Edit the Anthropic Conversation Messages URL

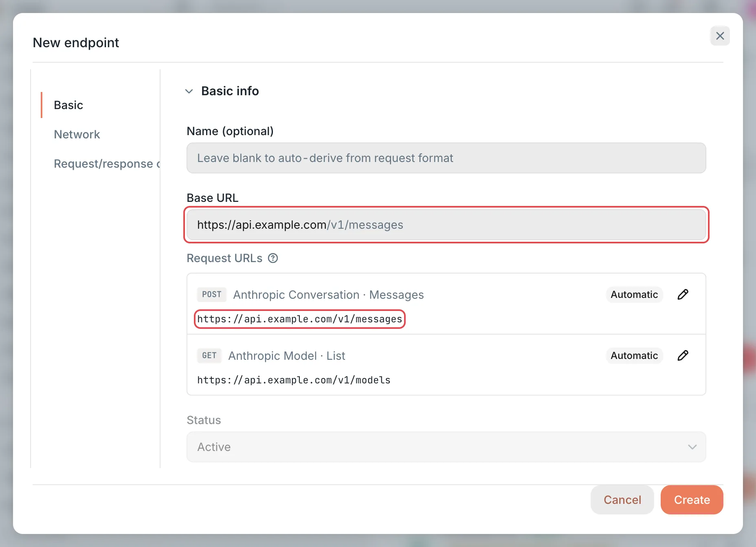(683, 294)
